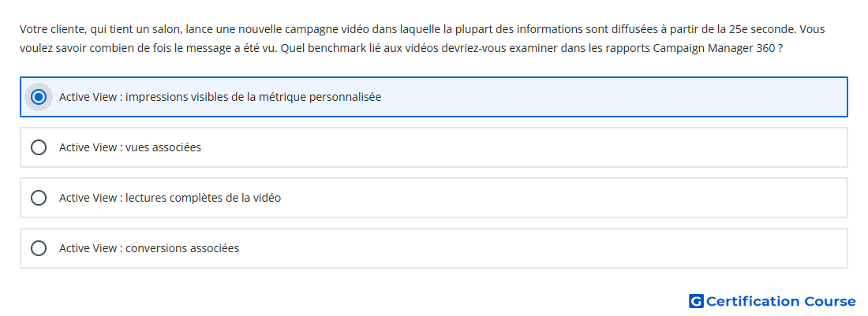Image resolution: width=868 pixels, height=316 pixels.
Task: Click the blue G logo icon
Action: click(x=696, y=301)
